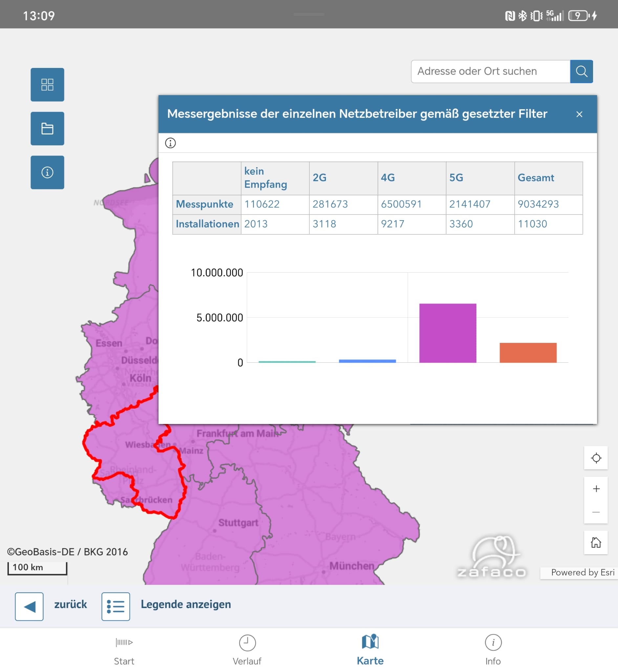Screen dimensions: 618x672
Task: Click the address search field
Action: (491, 71)
